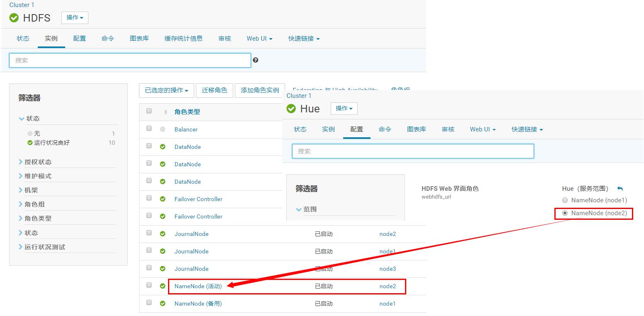644x316 pixels.
Task: Sort by 角色类型 column header
Action: pyautogui.click(x=187, y=112)
